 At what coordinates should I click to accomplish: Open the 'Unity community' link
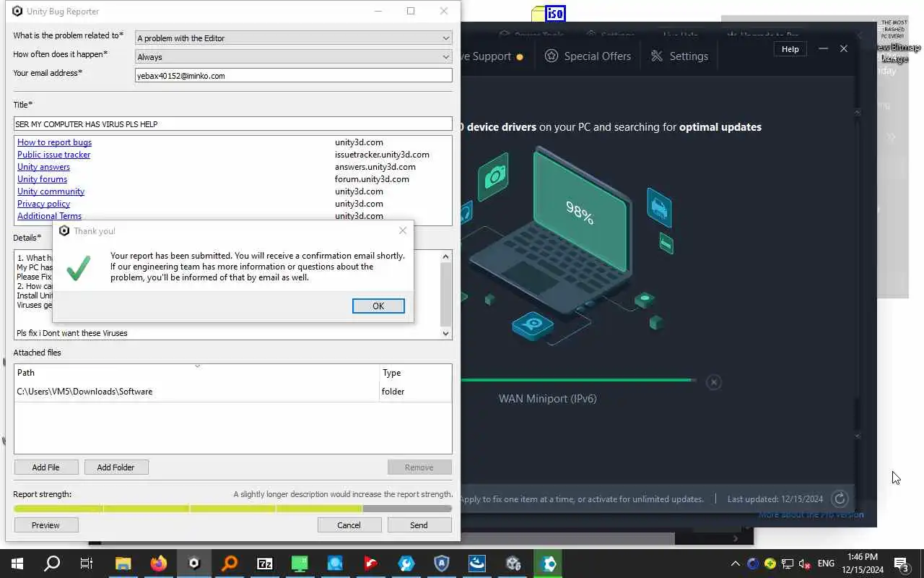click(x=51, y=191)
